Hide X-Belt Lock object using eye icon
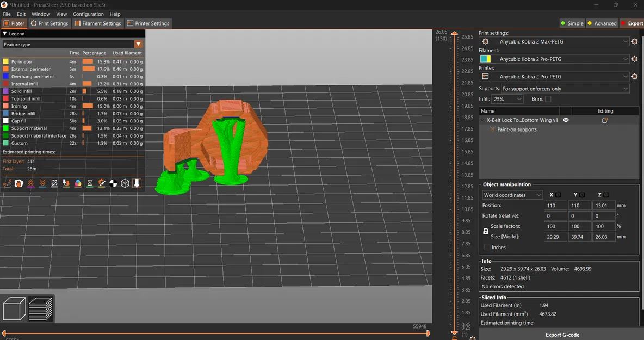Screen dimensions: 644x340 point(566,120)
